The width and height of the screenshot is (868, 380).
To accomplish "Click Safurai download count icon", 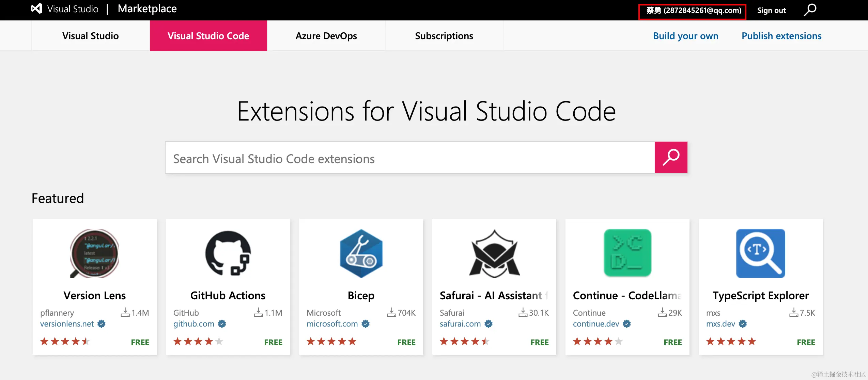I will (x=523, y=312).
